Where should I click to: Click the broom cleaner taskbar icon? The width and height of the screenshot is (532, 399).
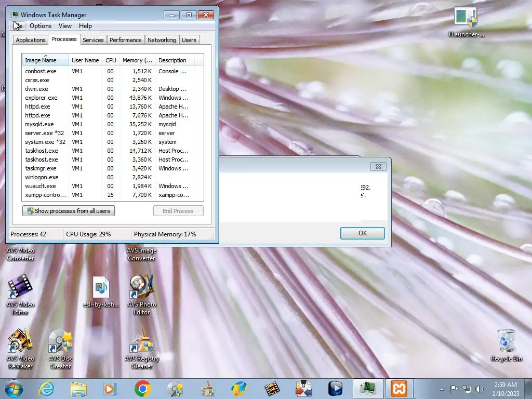click(x=207, y=389)
